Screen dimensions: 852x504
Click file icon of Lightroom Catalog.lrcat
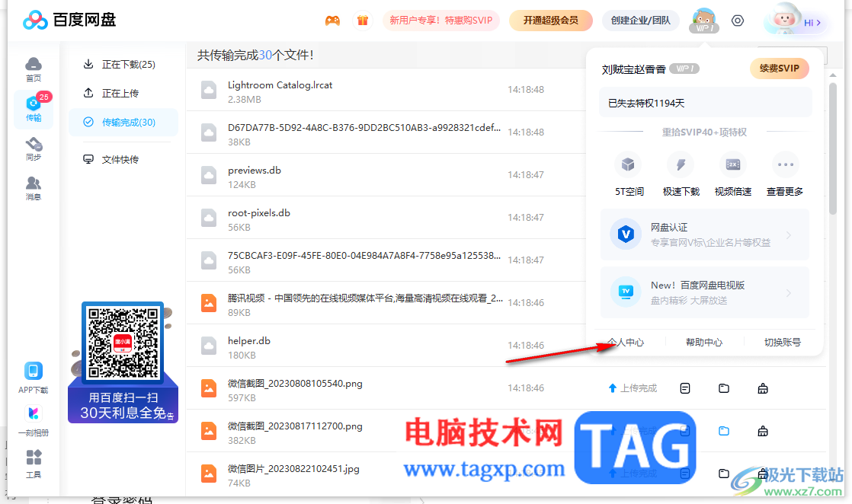tap(209, 90)
